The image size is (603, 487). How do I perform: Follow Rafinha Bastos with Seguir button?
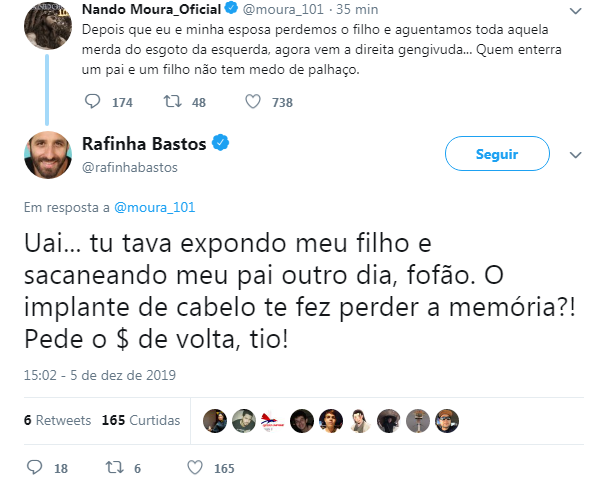pos(497,154)
